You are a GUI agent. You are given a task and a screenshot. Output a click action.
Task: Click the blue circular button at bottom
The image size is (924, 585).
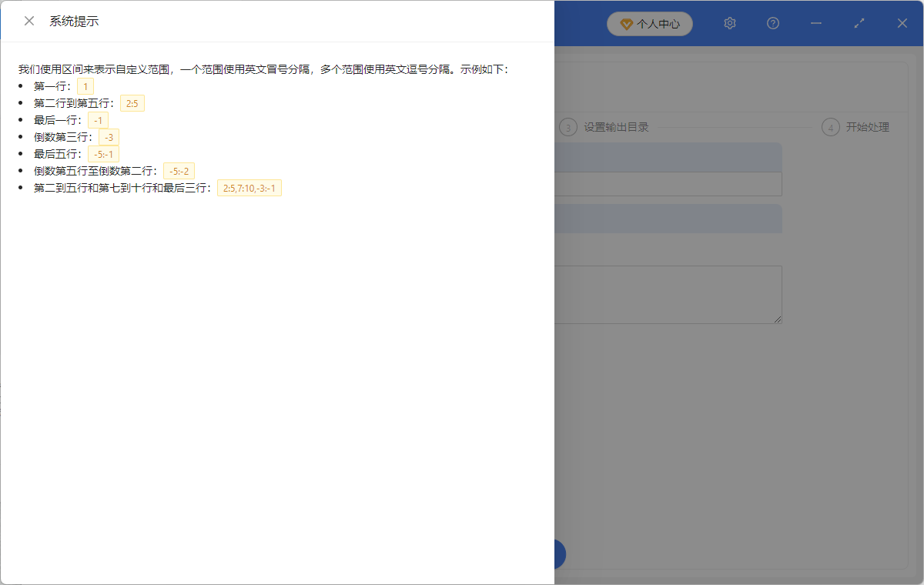pyautogui.click(x=556, y=554)
